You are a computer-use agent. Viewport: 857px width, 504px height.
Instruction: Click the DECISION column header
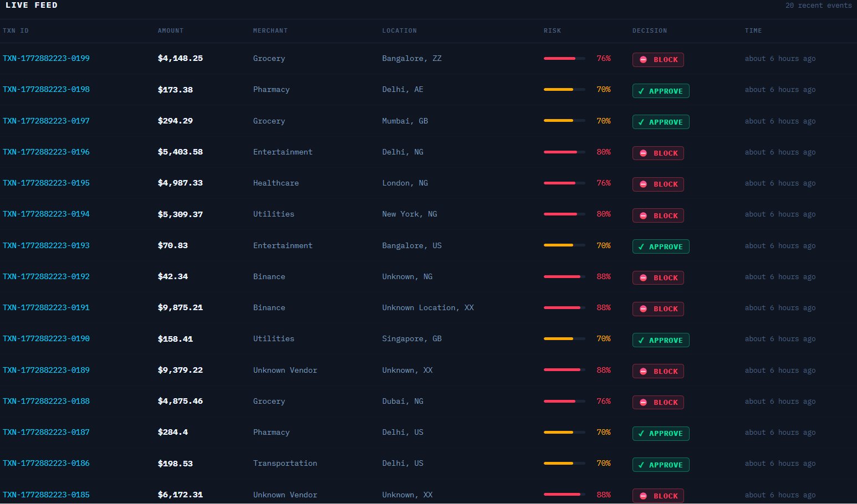[x=650, y=30]
